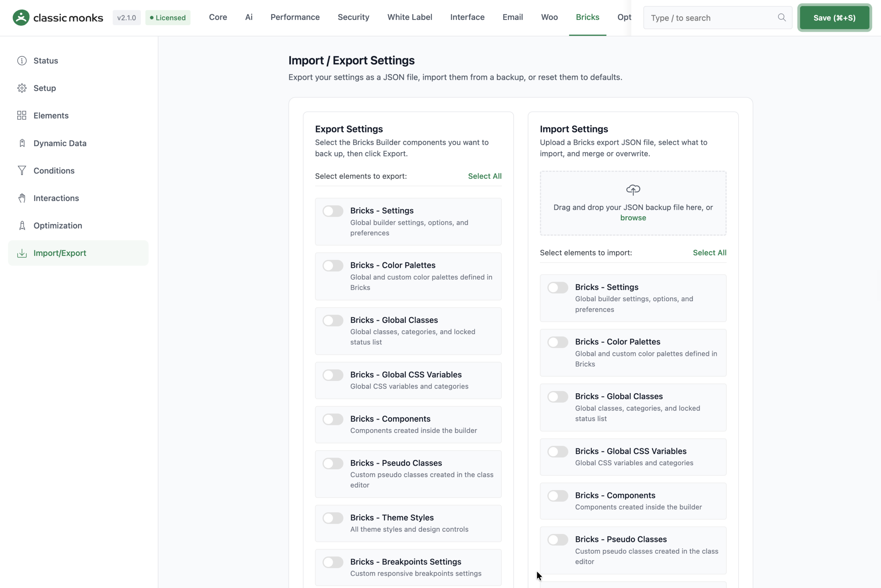Enable export of Bricks - Global CSS Variables
The image size is (881, 588).
[x=333, y=375]
